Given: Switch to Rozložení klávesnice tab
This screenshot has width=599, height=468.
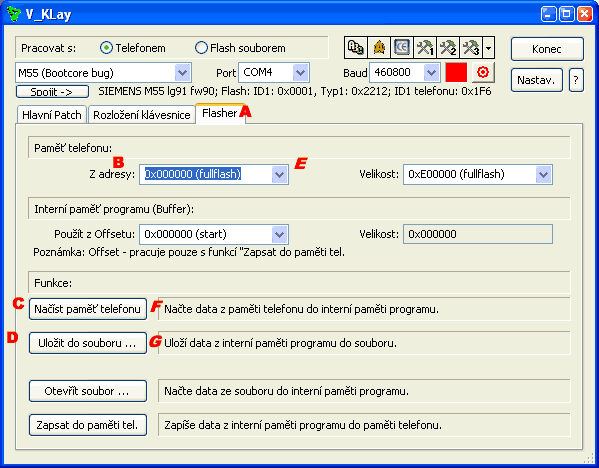Looking at the screenshot, I should (142, 115).
